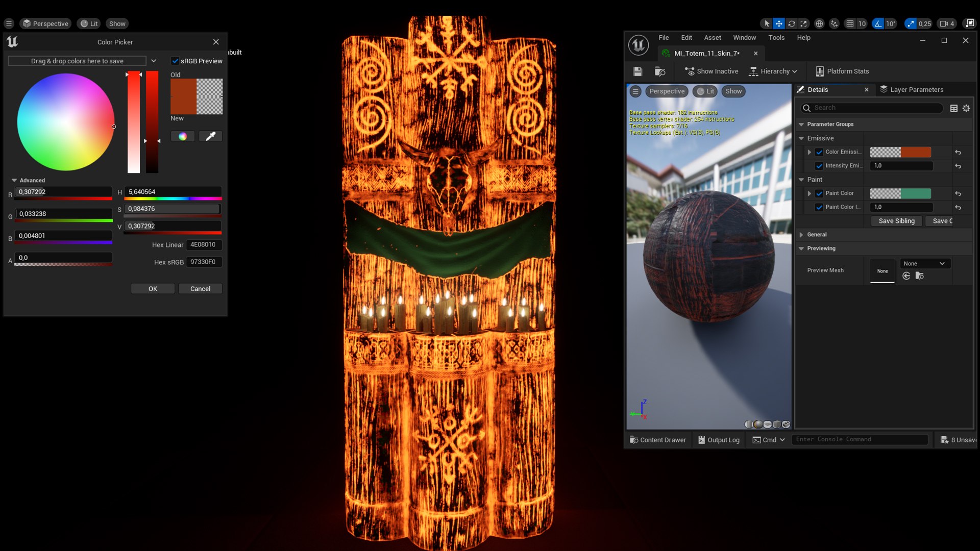Viewport: 980px width, 551px height.
Task: Toggle color wheel mode button in Color Picker
Action: click(182, 136)
